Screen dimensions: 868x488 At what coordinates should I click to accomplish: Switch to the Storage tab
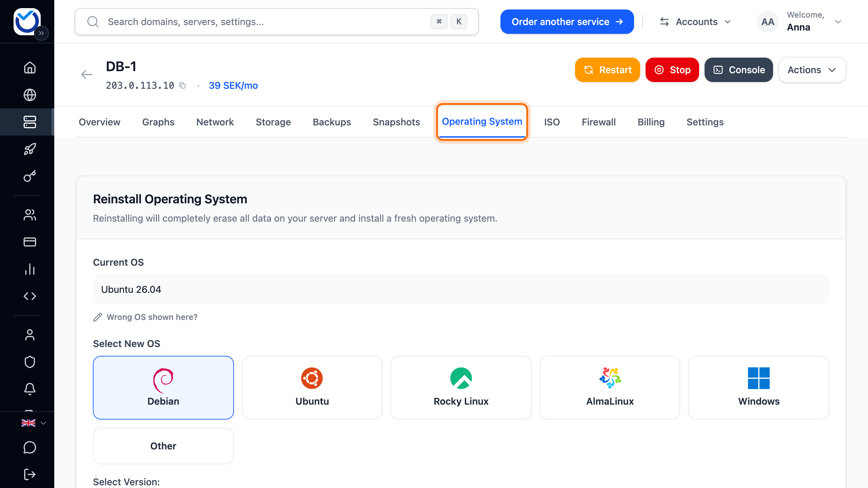click(273, 122)
